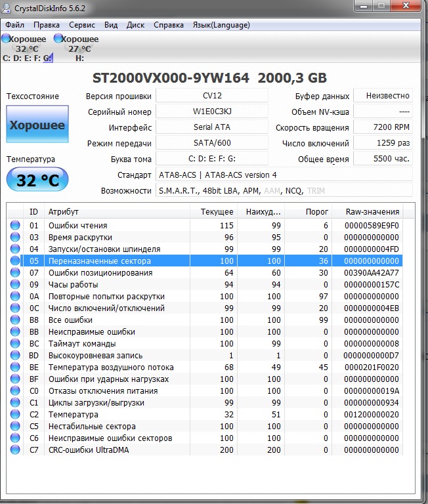This screenshot has width=428, height=504.
Task: Click the CrystalDiskInfo title bar app icon
Action: click(x=6, y=8)
